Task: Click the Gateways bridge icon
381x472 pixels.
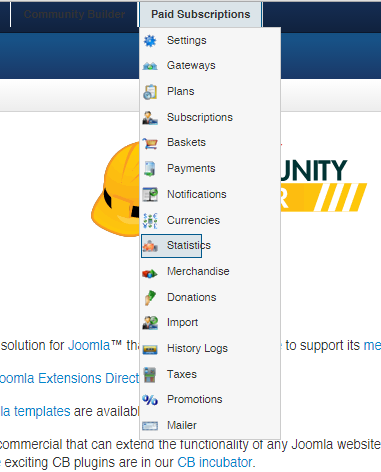Action: click(x=150, y=66)
